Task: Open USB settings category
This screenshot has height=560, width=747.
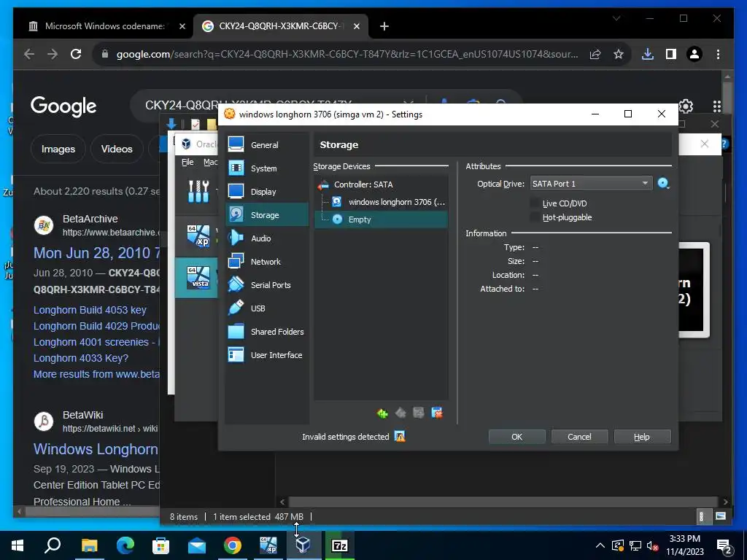Action: [x=267, y=308]
